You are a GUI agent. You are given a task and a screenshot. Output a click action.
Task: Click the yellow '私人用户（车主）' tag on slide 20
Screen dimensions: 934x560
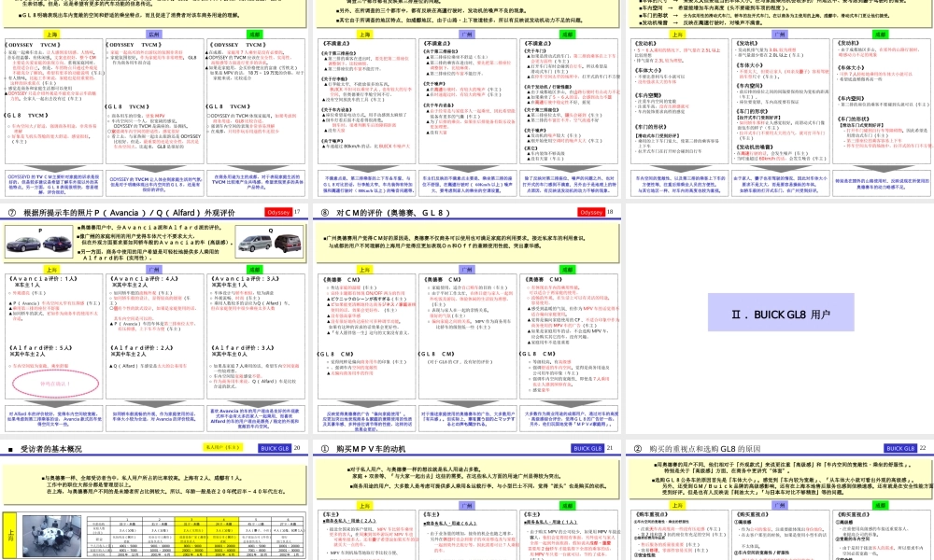[x=223, y=447]
